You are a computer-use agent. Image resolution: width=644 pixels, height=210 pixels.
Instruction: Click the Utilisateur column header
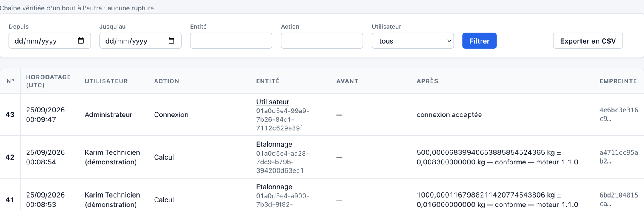[106, 81]
